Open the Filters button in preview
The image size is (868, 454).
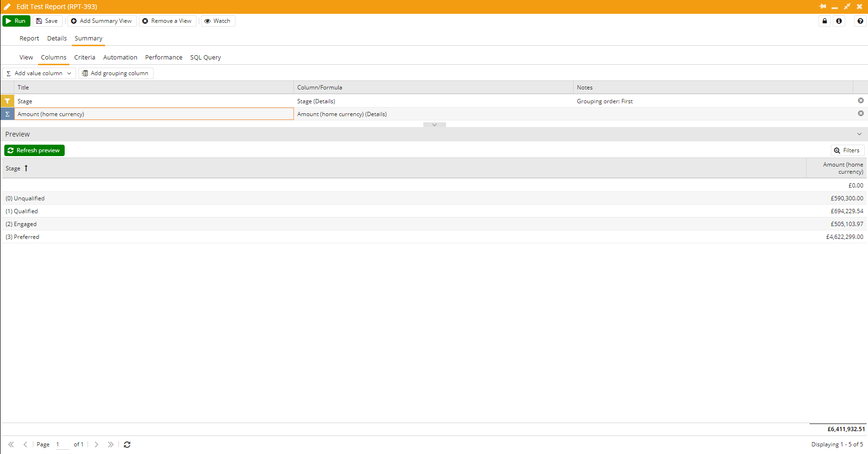(x=847, y=150)
